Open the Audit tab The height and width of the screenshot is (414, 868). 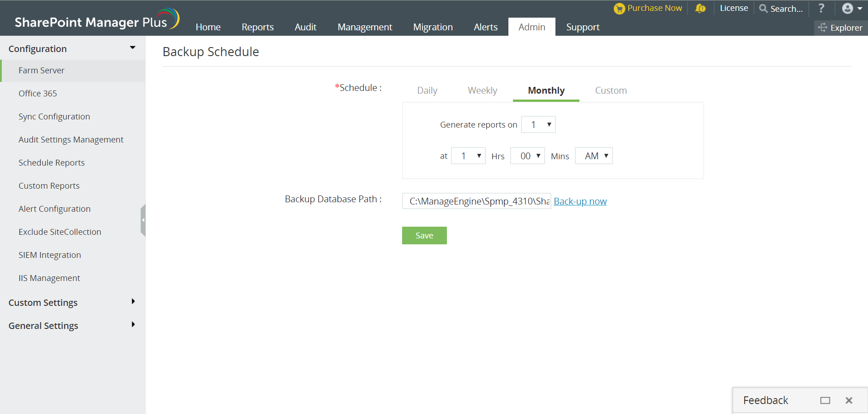306,27
